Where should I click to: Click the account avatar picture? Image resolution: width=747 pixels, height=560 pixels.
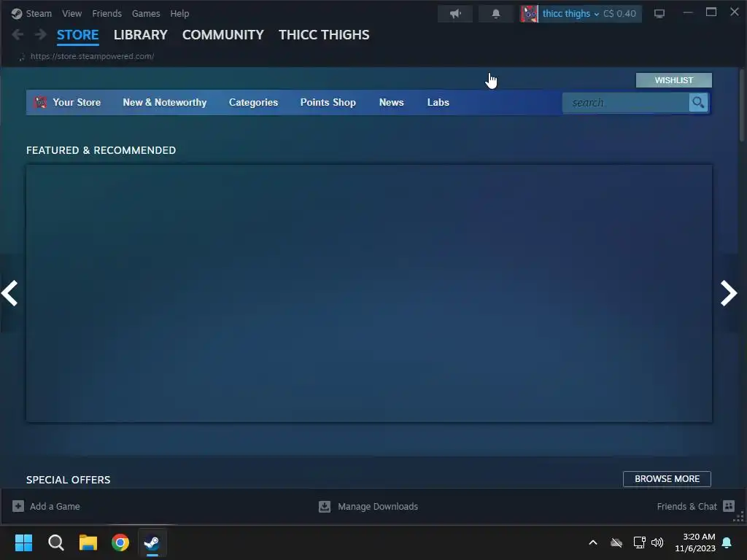tap(529, 13)
